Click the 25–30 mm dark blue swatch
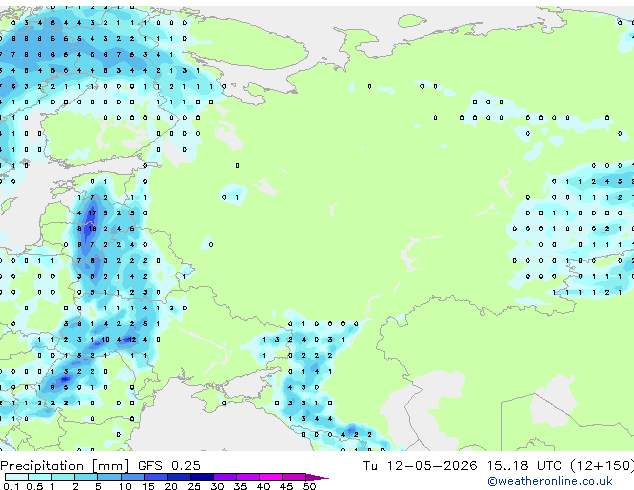 [x=201, y=477]
